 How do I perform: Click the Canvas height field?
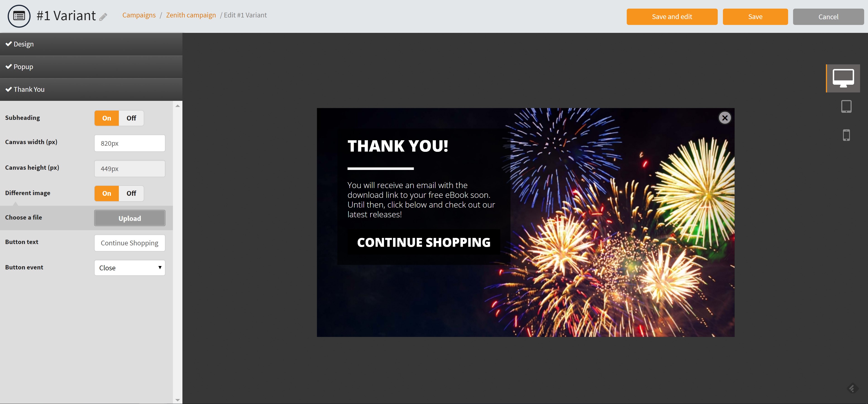[x=130, y=169]
